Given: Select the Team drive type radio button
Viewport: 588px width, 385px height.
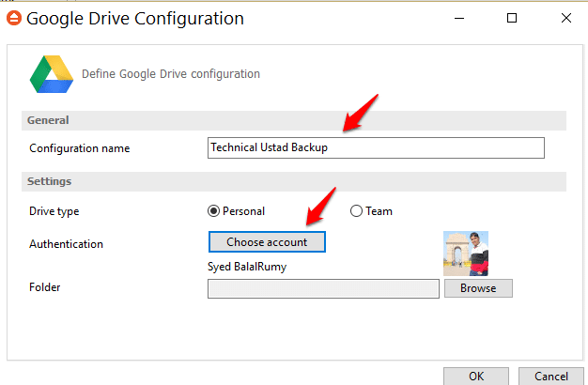Looking at the screenshot, I should point(356,211).
